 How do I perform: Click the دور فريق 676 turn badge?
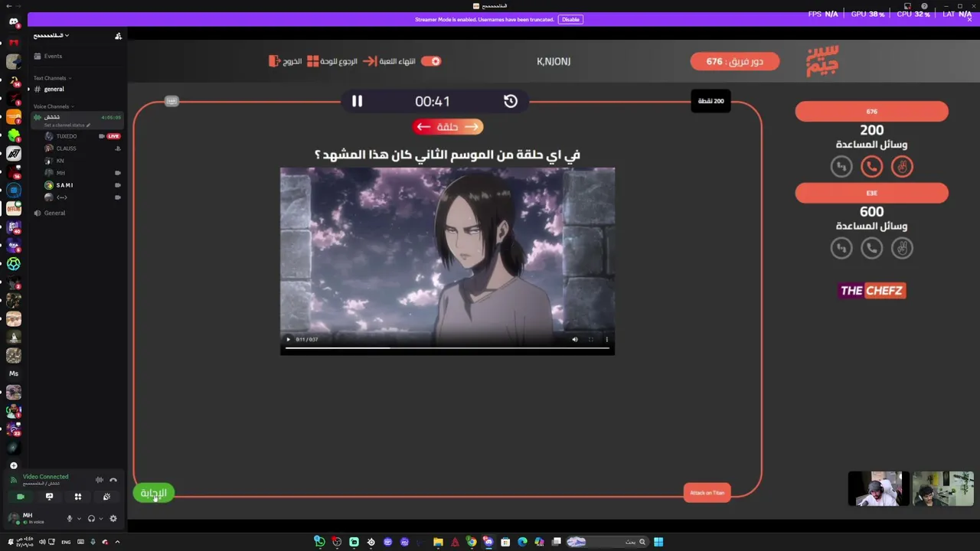pyautogui.click(x=735, y=61)
